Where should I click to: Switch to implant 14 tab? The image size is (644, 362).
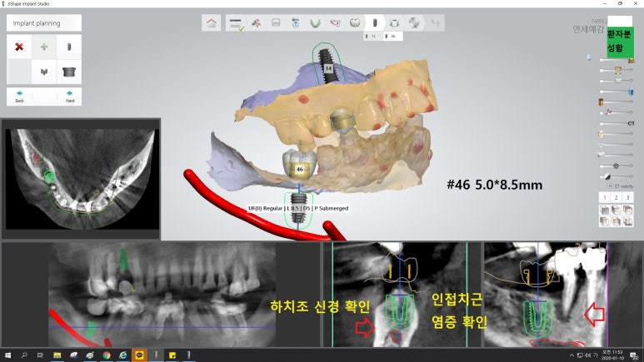tap(372, 37)
